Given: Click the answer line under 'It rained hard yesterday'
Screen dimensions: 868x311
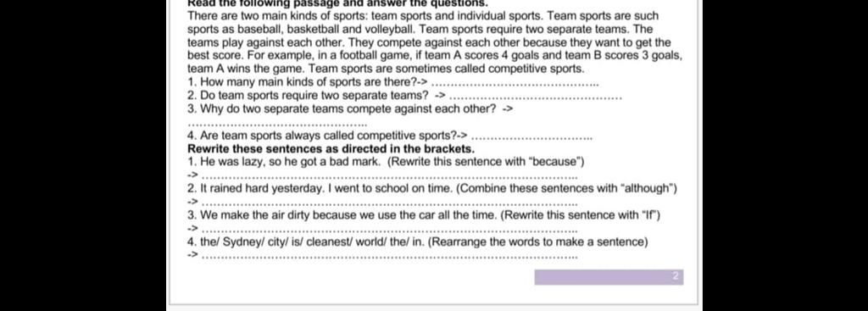Looking at the screenshot, I should click(389, 204).
